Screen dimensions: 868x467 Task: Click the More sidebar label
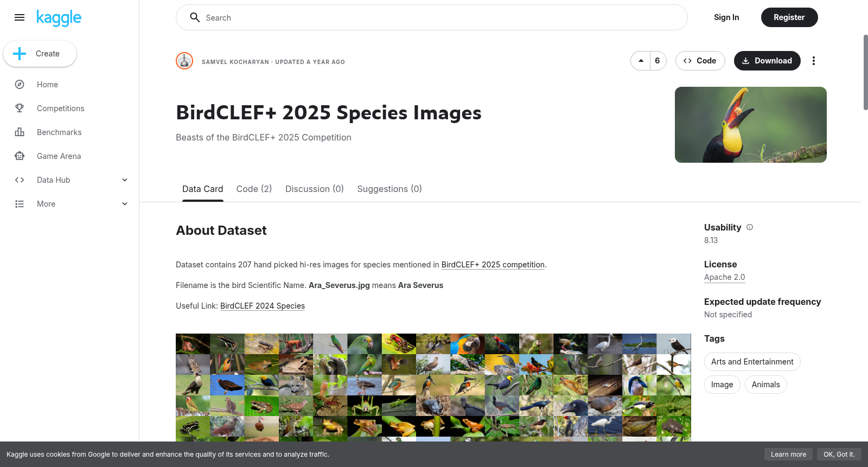[46, 204]
